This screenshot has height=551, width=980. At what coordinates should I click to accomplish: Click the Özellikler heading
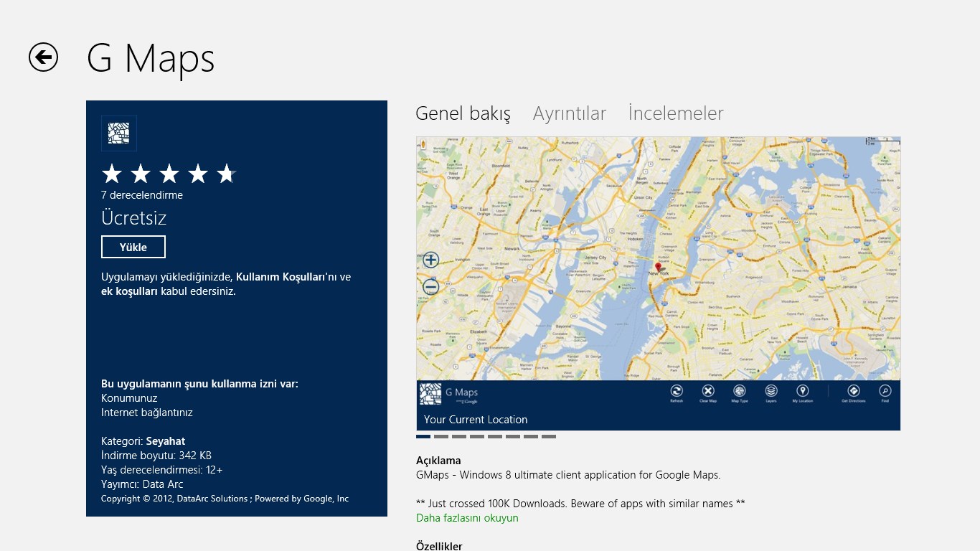439,546
